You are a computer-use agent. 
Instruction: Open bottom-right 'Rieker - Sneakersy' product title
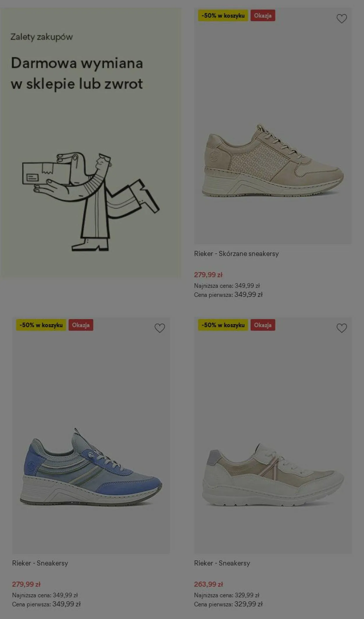(x=222, y=563)
